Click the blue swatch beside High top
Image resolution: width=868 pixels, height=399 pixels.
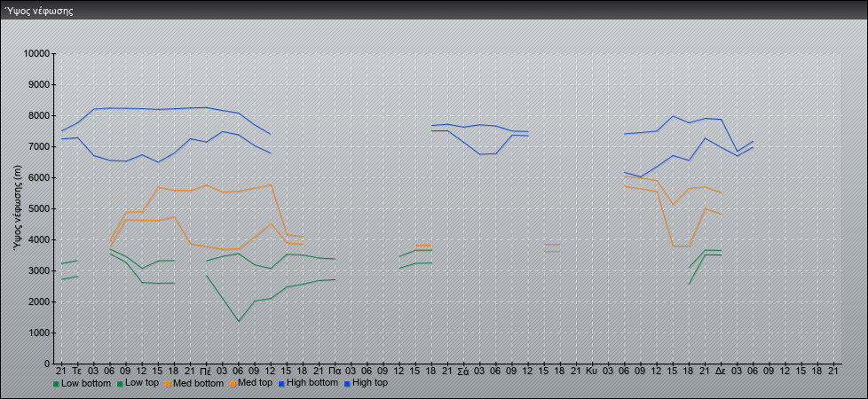point(347,384)
